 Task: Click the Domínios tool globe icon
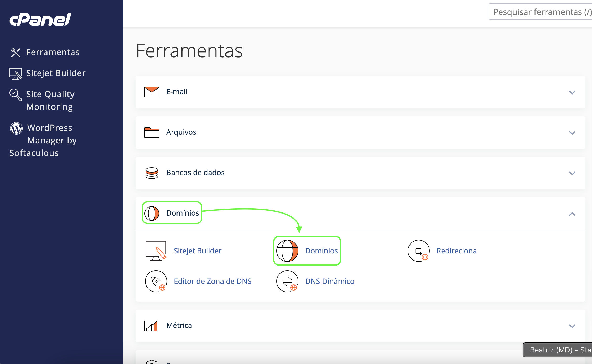click(x=287, y=251)
